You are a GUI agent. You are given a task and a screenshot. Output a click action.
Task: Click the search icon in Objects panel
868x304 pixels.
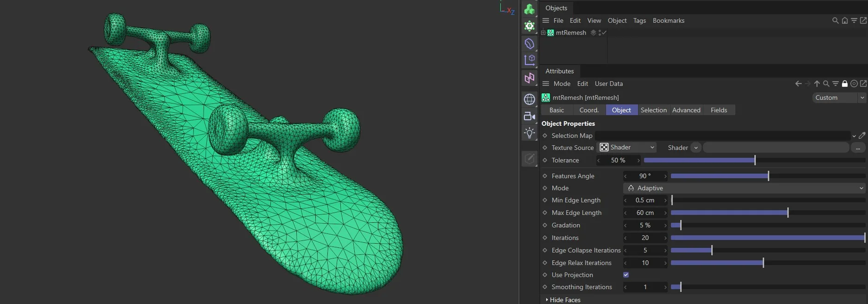tap(835, 21)
